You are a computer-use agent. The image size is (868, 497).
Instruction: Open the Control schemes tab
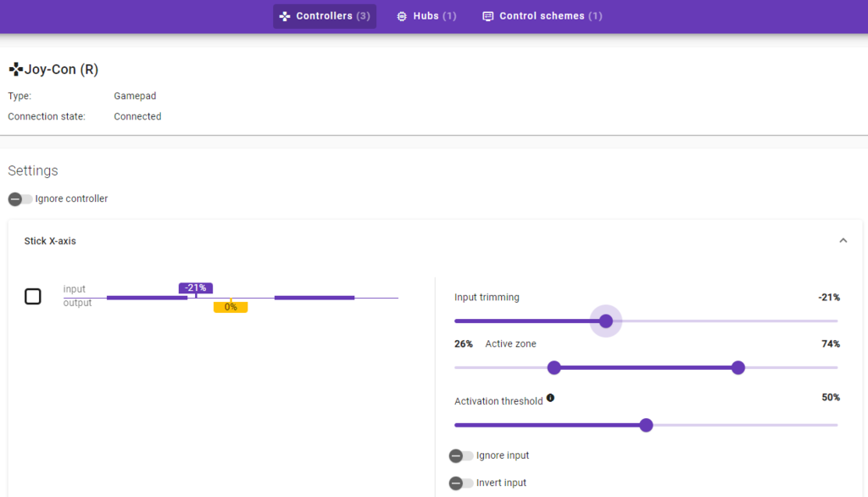coord(542,15)
